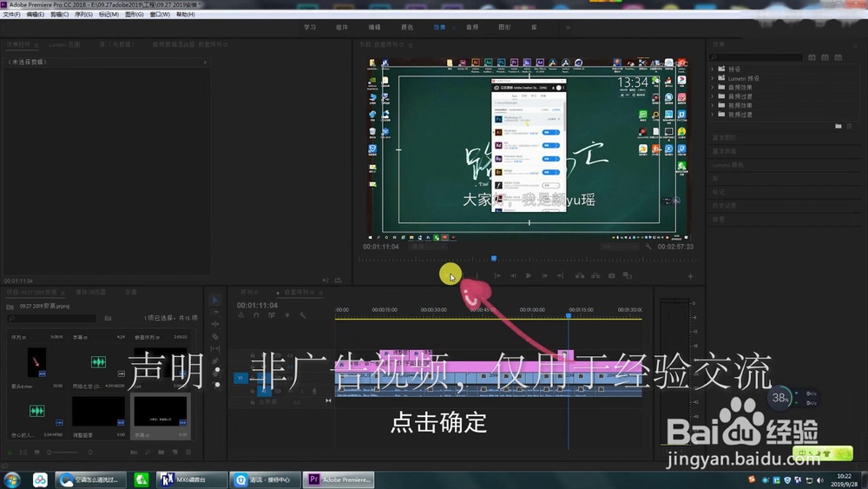
Task: Step back one frame in program monitor
Action: click(x=513, y=275)
